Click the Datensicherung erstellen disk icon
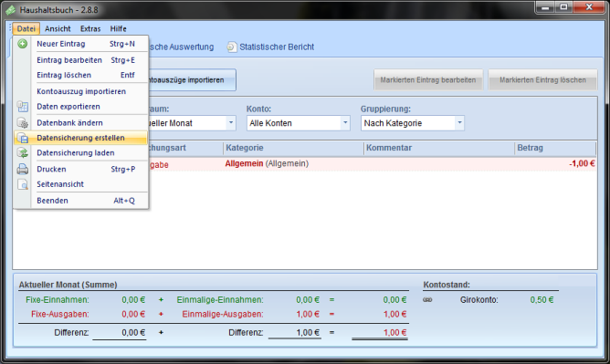 point(23,138)
